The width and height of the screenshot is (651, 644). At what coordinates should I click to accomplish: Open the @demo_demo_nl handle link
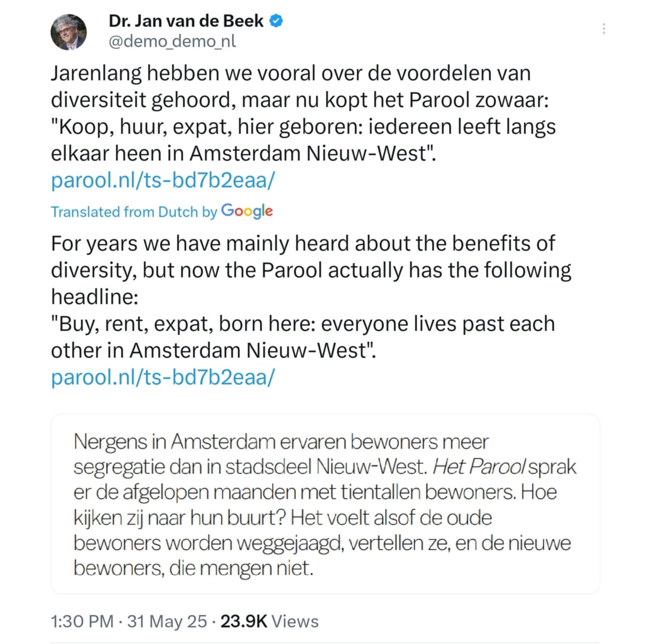coord(172,42)
